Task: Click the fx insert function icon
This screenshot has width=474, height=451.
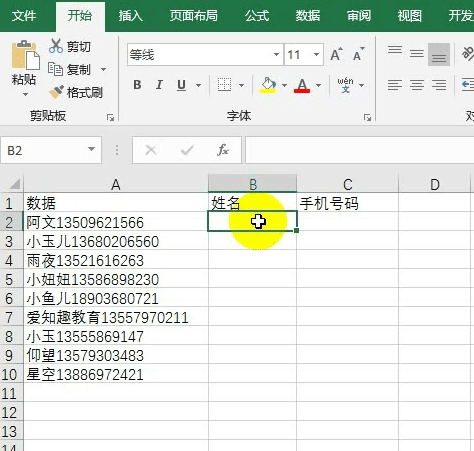Action: (x=223, y=150)
